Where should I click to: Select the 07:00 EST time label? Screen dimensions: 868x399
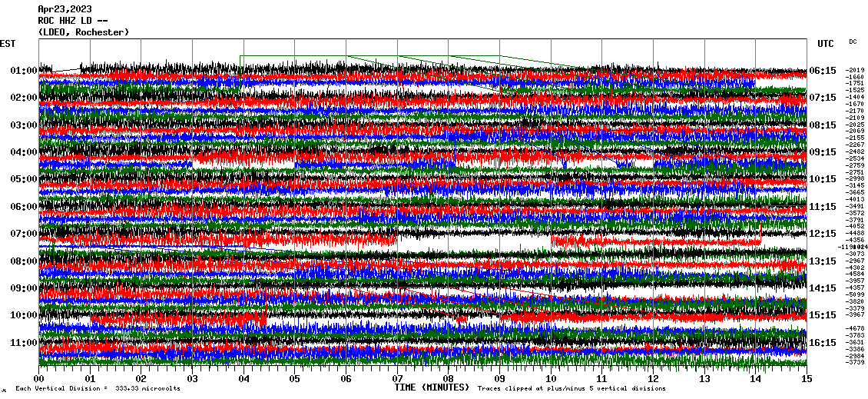[x=24, y=234]
